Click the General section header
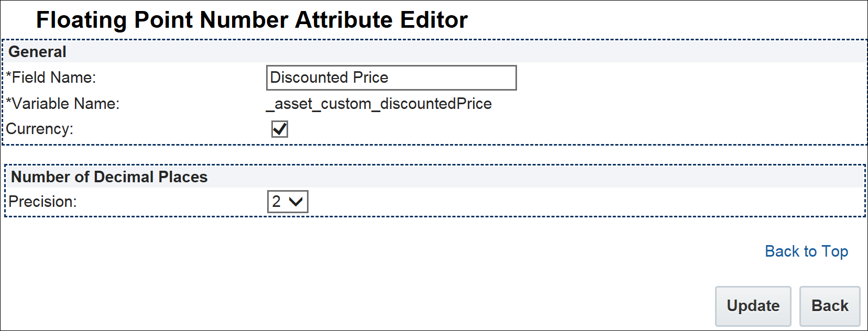The width and height of the screenshot is (868, 331). 38,52
